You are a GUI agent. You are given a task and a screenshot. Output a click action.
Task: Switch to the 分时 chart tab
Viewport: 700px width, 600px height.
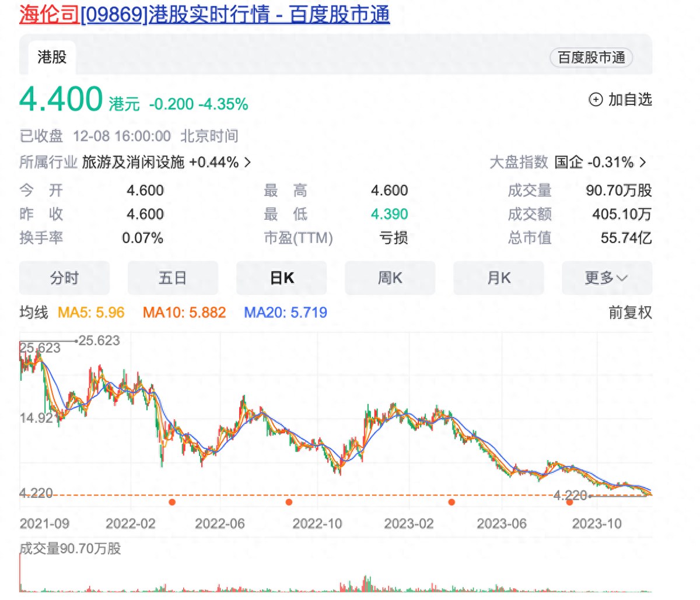click(x=64, y=278)
